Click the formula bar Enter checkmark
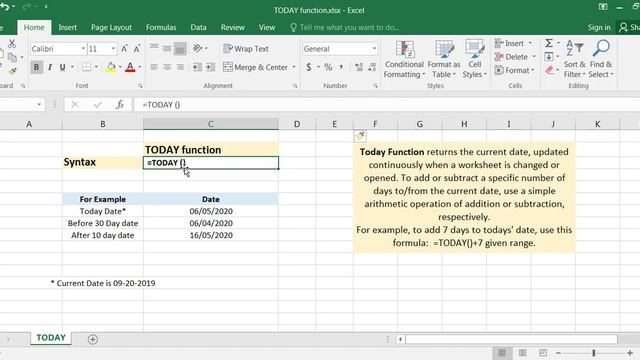This screenshot has width=640, height=360. click(x=98, y=105)
